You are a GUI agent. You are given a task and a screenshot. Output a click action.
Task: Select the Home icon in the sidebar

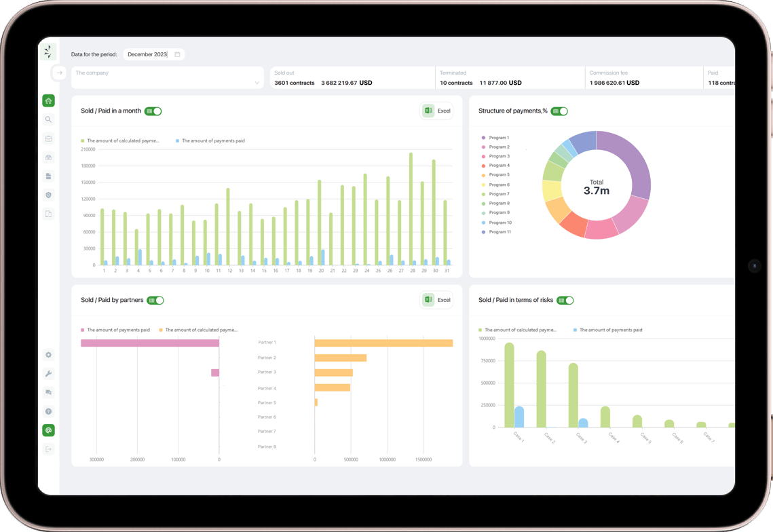[48, 100]
